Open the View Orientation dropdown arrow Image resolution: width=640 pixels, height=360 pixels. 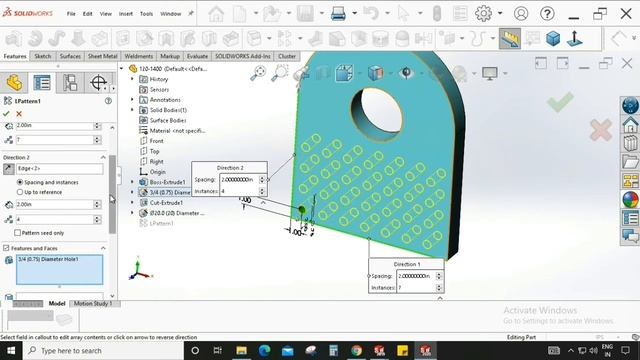click(x=359, y=74)
